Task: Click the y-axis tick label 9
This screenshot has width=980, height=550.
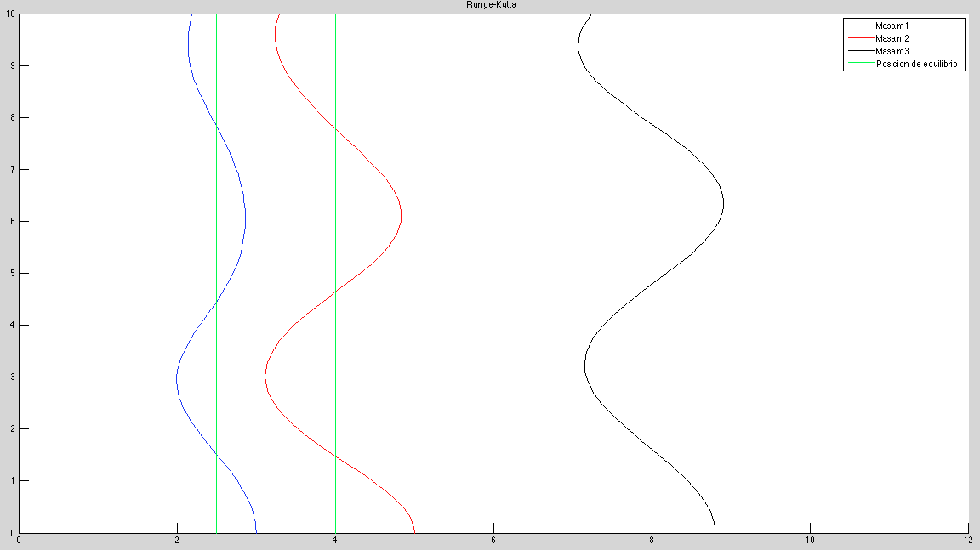Action: [10, 65]
